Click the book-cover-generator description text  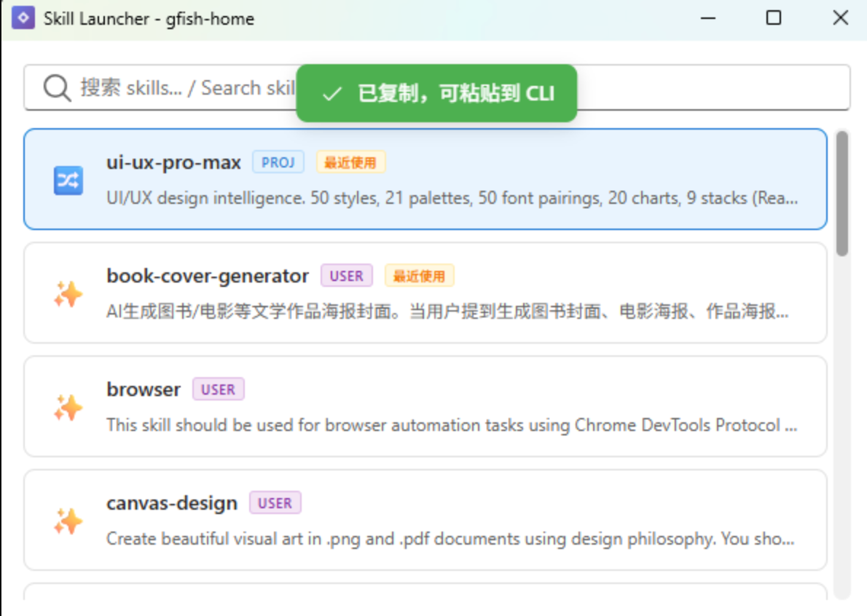pyautogui.click(x=447, y=312)
